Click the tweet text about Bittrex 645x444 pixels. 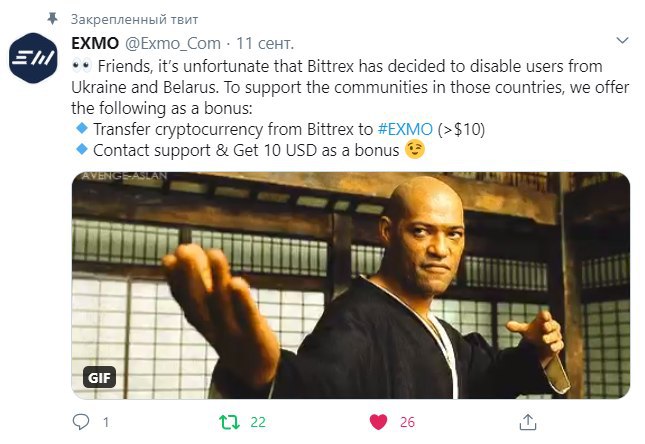coord(350,108)
